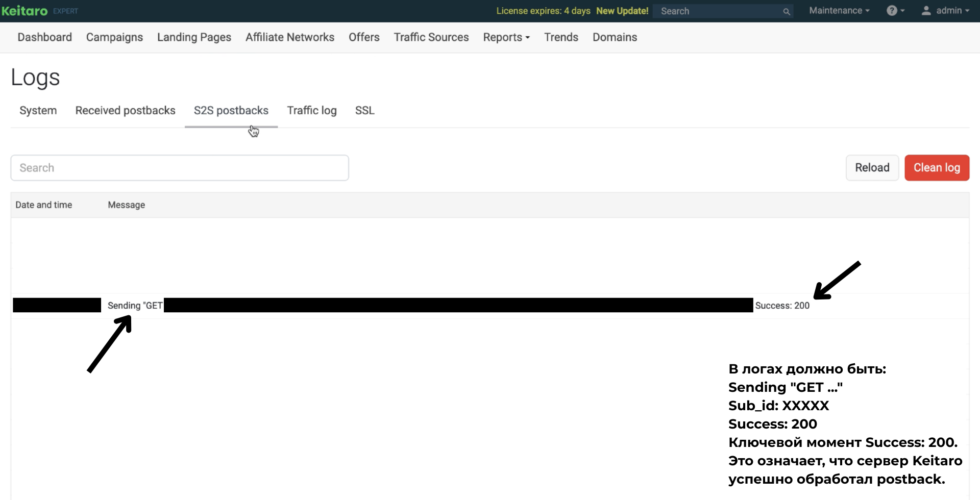The width and height of the screenshot is (980, 500).
Task: Expand the Maintenance dropdown
Action: (839, 11)
